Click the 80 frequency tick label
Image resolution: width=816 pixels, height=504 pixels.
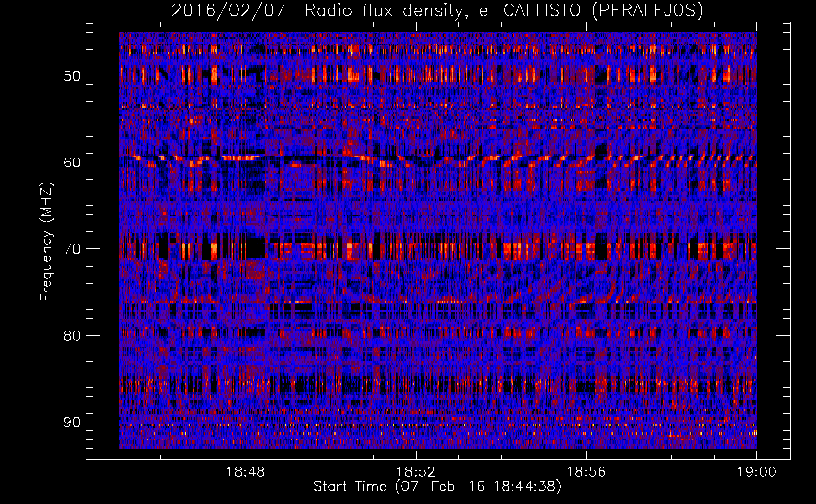(72, 336)
